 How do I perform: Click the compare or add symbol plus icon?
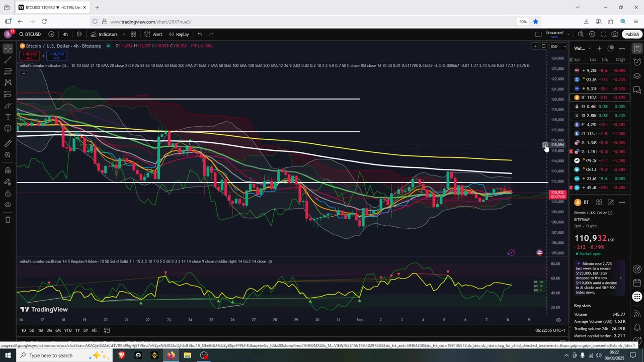[51, 34]
